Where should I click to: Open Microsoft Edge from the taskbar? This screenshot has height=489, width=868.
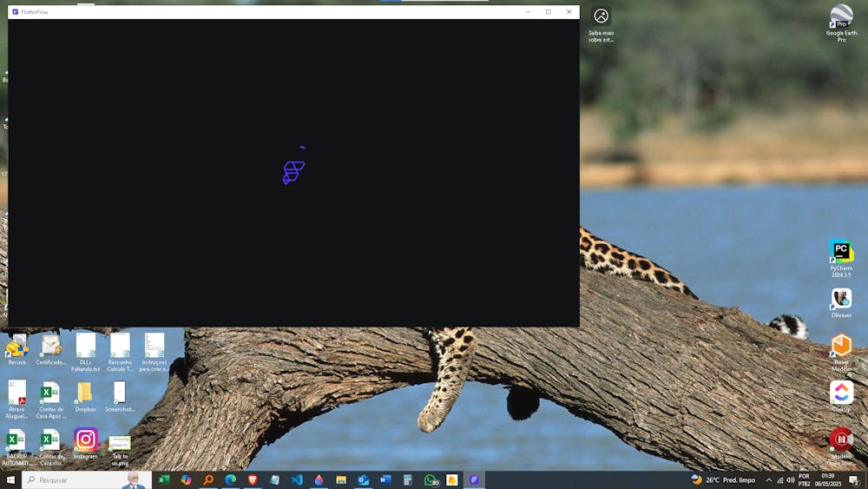coord(230,479)
